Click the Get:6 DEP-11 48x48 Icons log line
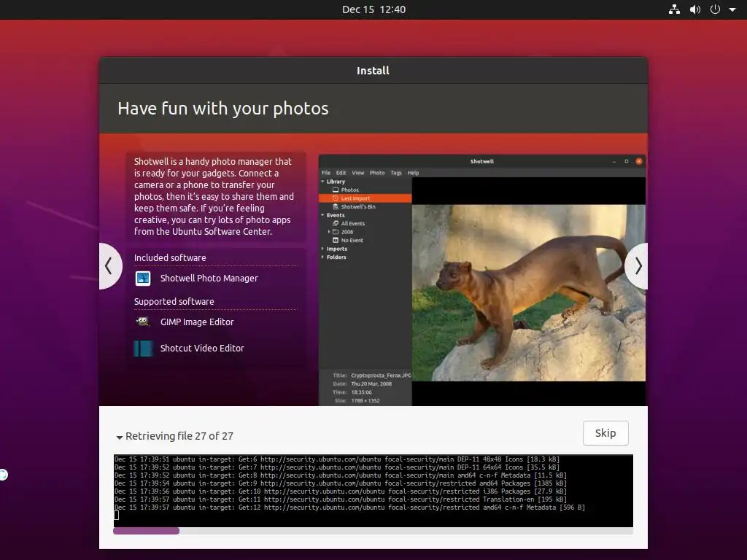 (x=337, y=459)
